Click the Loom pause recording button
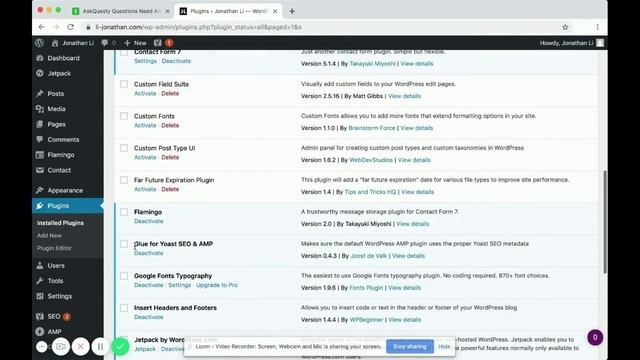 coord(100,347)
